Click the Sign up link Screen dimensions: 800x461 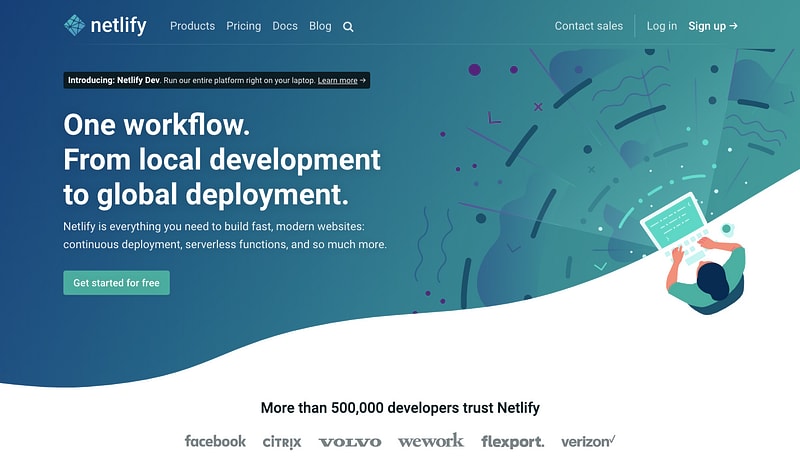tap(713, 26)
